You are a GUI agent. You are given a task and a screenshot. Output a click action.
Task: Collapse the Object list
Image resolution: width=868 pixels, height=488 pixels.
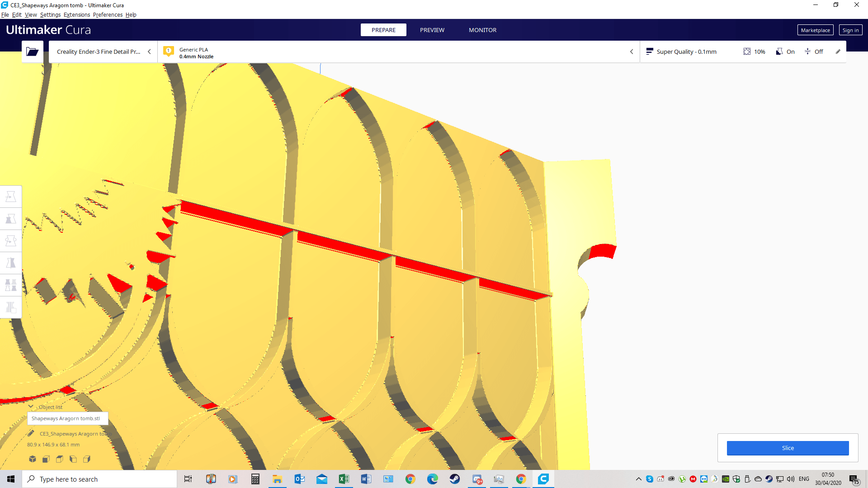point(31,407)
